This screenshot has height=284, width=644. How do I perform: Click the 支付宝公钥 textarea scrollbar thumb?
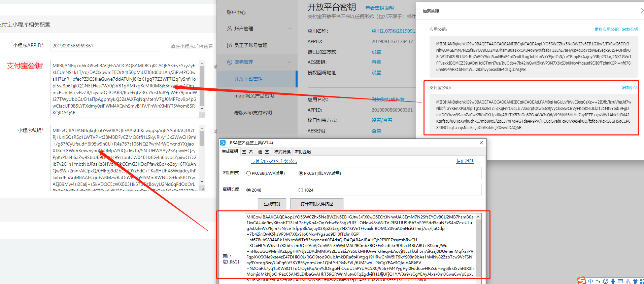(202, 86)
